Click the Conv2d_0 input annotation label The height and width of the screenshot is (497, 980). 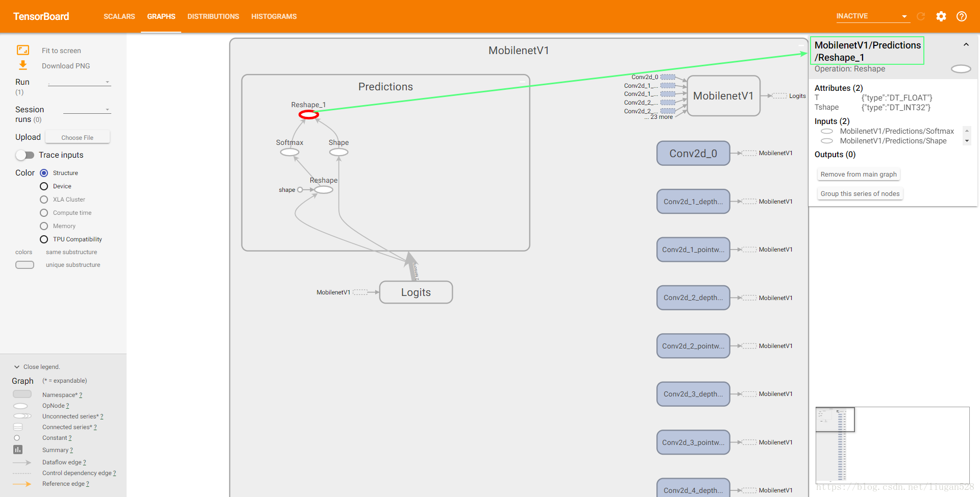click(x=645, y=77)
